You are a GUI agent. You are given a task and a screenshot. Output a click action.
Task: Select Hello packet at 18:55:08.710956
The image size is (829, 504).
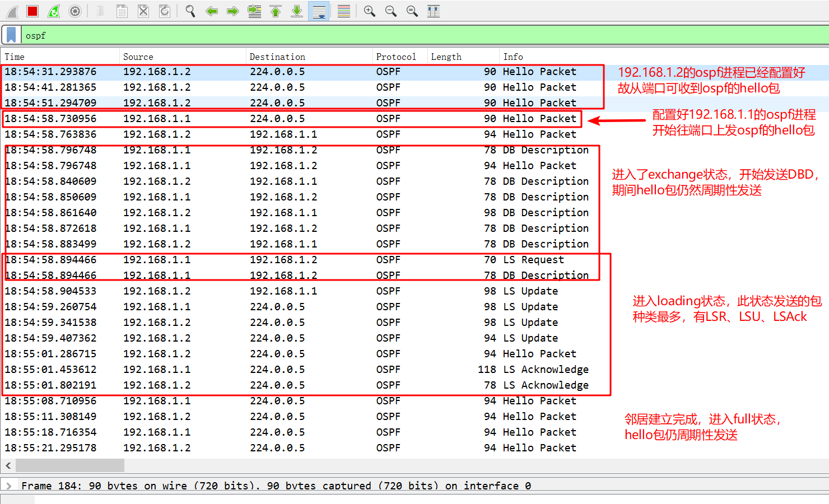pyautogui.click(x=414, y=401)
